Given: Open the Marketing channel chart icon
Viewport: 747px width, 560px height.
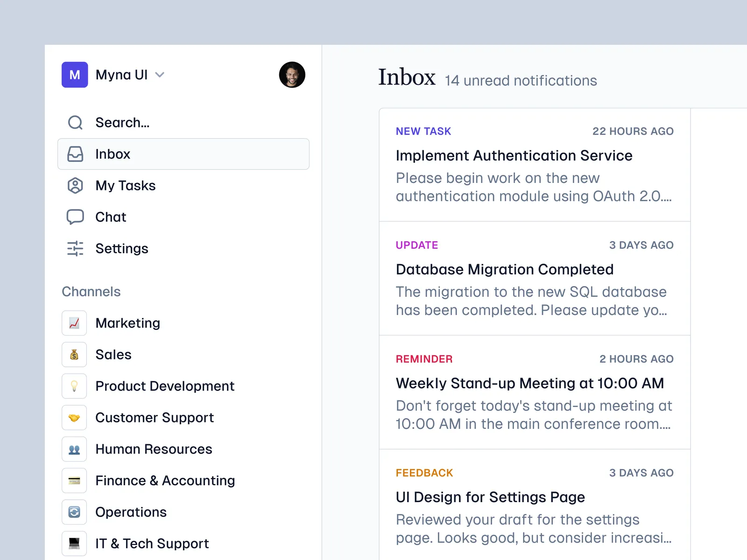Looking at the screenshot, I should click(x=74, y=323).
